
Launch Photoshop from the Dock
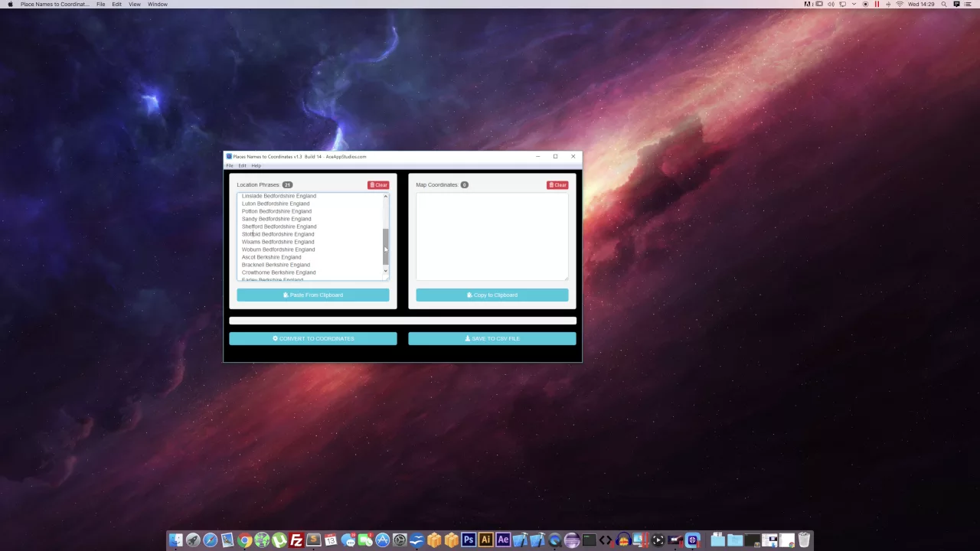[469, 540]
